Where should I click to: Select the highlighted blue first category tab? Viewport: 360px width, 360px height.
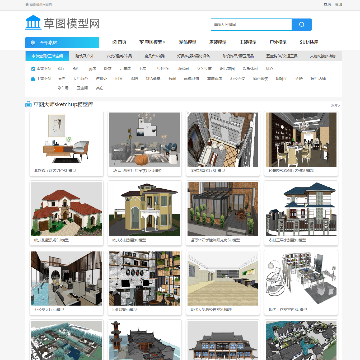coord(47,56)
